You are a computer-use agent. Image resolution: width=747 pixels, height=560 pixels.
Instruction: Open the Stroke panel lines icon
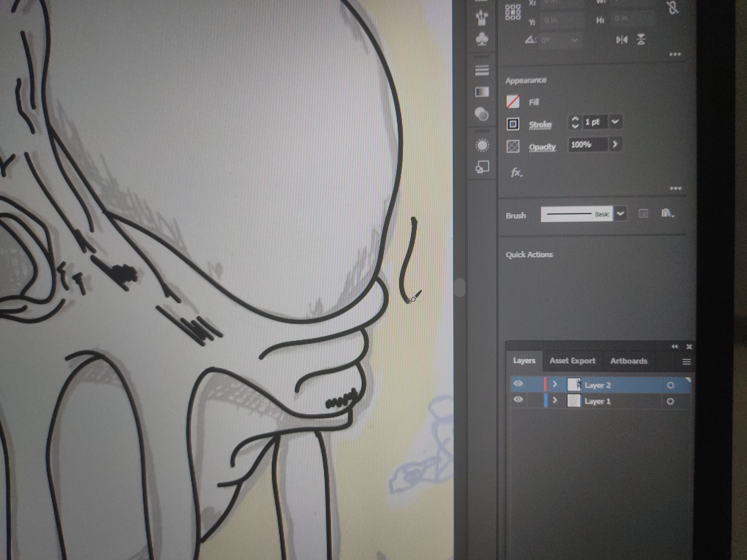[482, 70]
